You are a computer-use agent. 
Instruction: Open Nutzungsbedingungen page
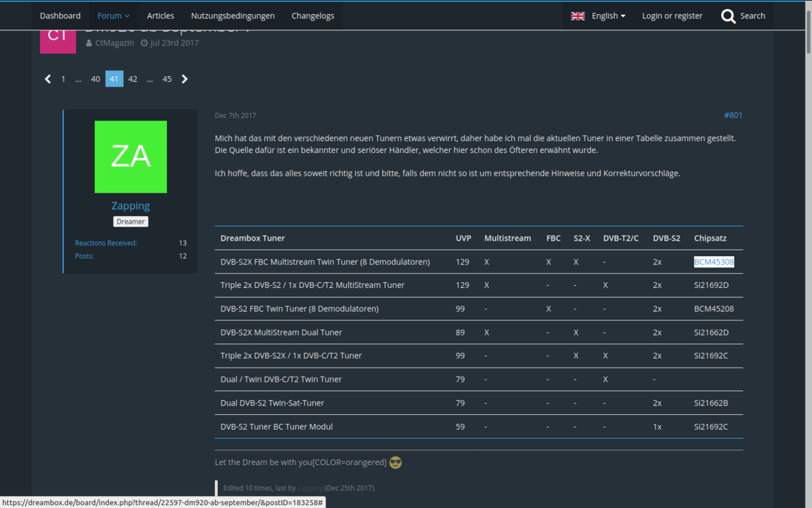point(233,16)
